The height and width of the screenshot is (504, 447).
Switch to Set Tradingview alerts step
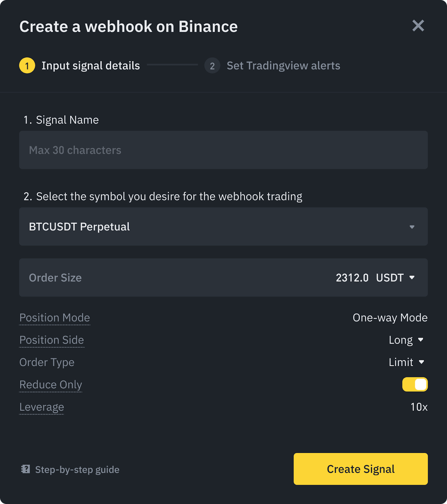tap(283, 66)
